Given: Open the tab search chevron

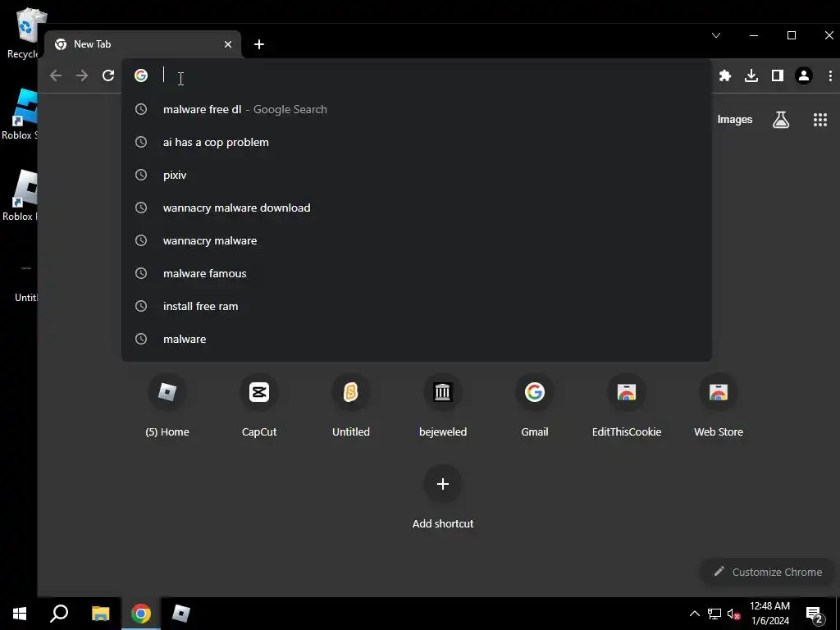Looking at the screenshot, I should 715,35.
